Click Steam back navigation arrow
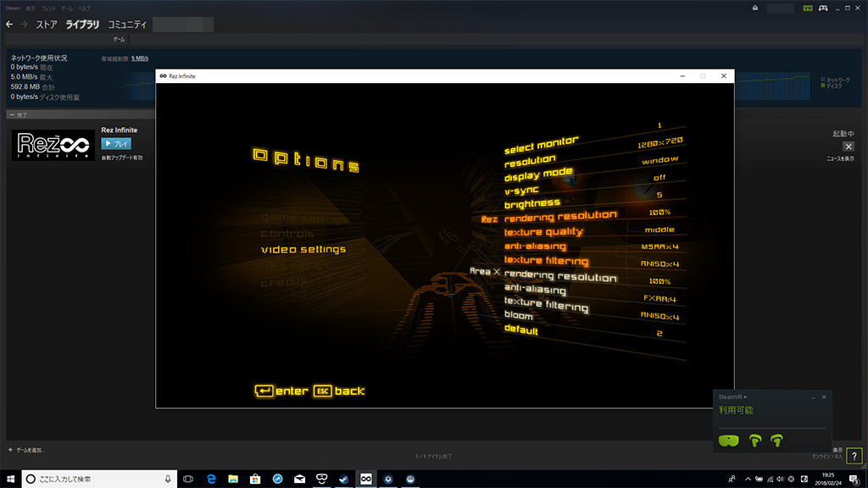 coord(9,25)
